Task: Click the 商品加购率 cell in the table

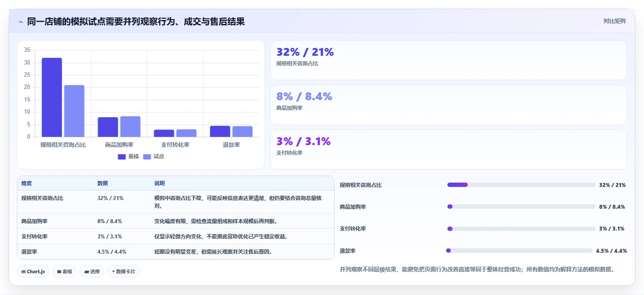Action: (x=34, y=221)
